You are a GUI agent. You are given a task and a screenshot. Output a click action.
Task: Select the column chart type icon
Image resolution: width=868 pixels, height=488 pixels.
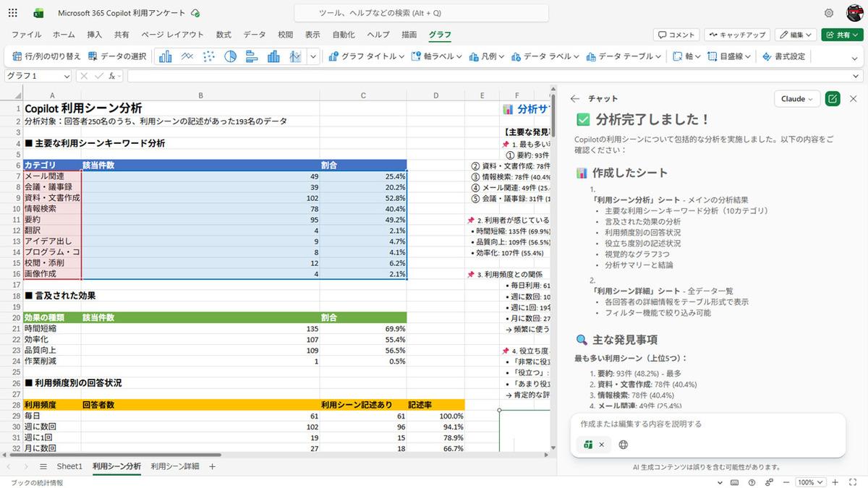click(165, 56)
